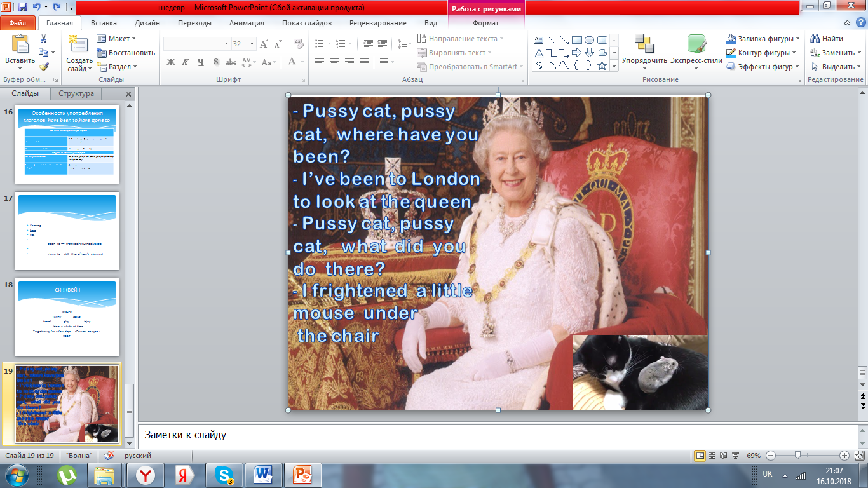Select the rectangle shape in shapes gallery
Image resolution: width=868 pixels, height=488 pixels.
coord(577,40)
